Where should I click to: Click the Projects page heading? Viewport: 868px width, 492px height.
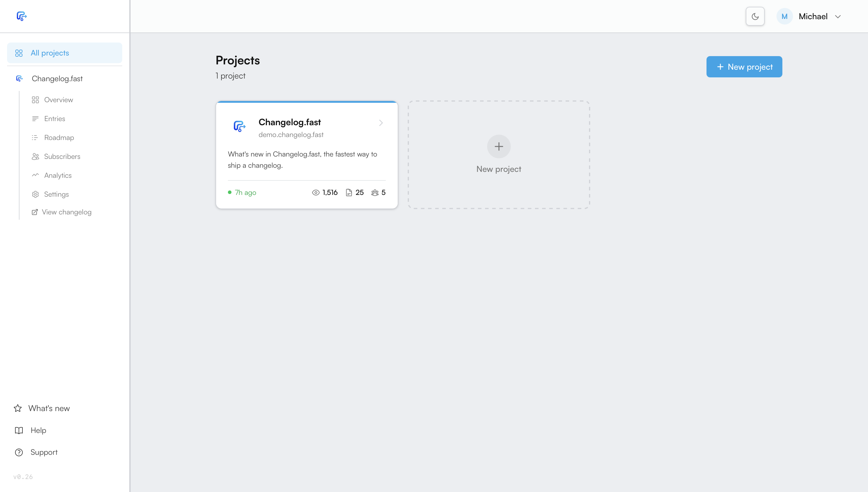tap(237, 60)
